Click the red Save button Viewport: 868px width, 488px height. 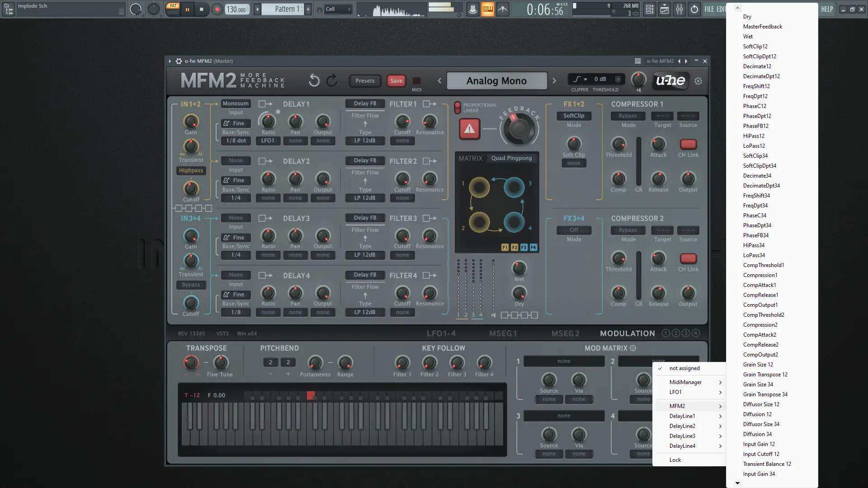point(396,81)
